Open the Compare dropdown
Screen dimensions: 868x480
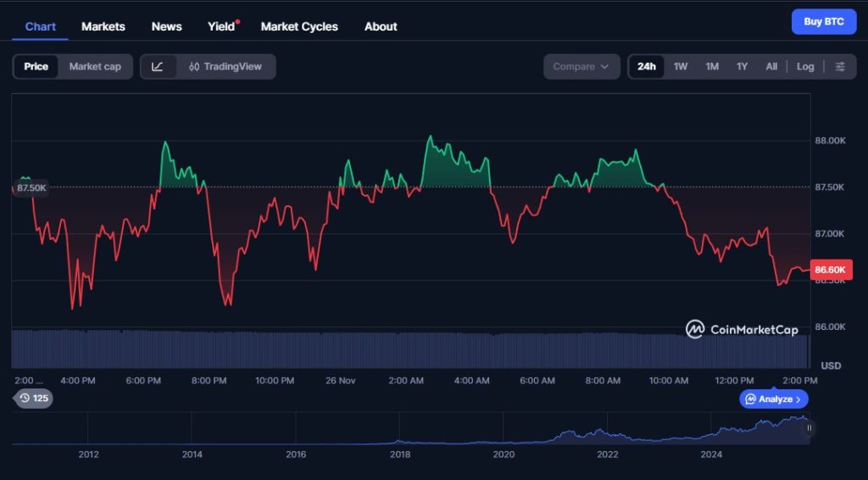tap(581, 66)
